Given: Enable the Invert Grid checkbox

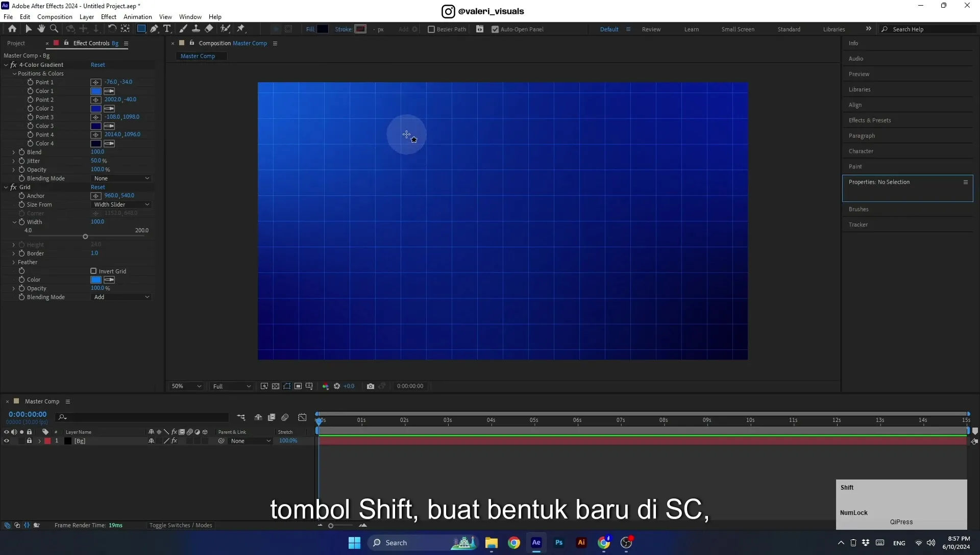Looking at the screenshot, I should click(x=93, y=271).
